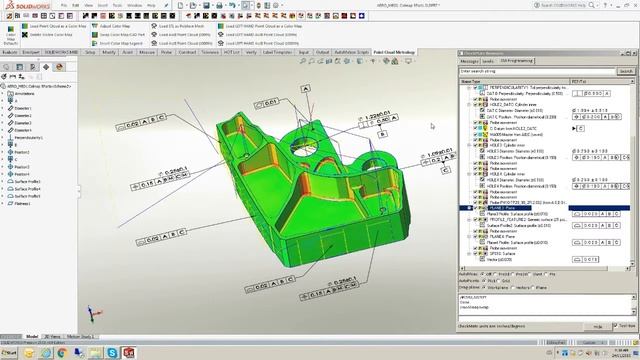Click the Zoom to Fit magnifier icon
The height and width of the screenshot is (360, 640).
click(303, 61)
